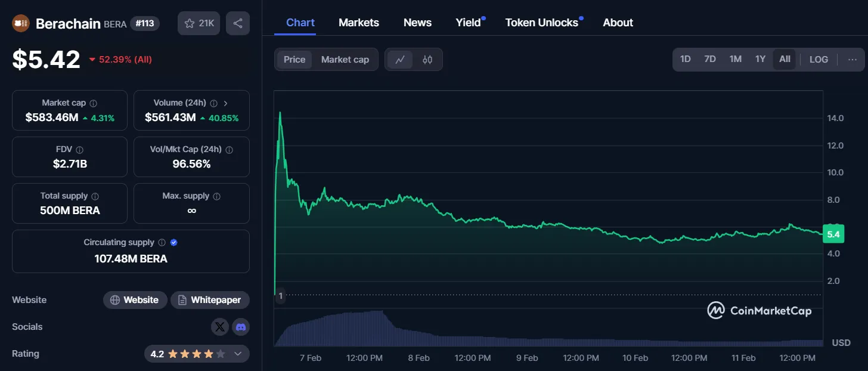Image resolution: width=868 pixels, height=371 pixels.
Task: Click the $583.46M market cap value
Action: tap(52, 118)
